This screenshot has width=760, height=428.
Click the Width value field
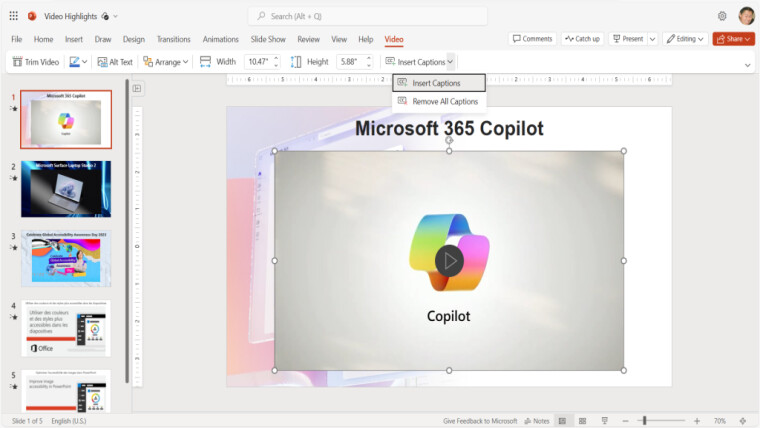[x=258, y=62]
